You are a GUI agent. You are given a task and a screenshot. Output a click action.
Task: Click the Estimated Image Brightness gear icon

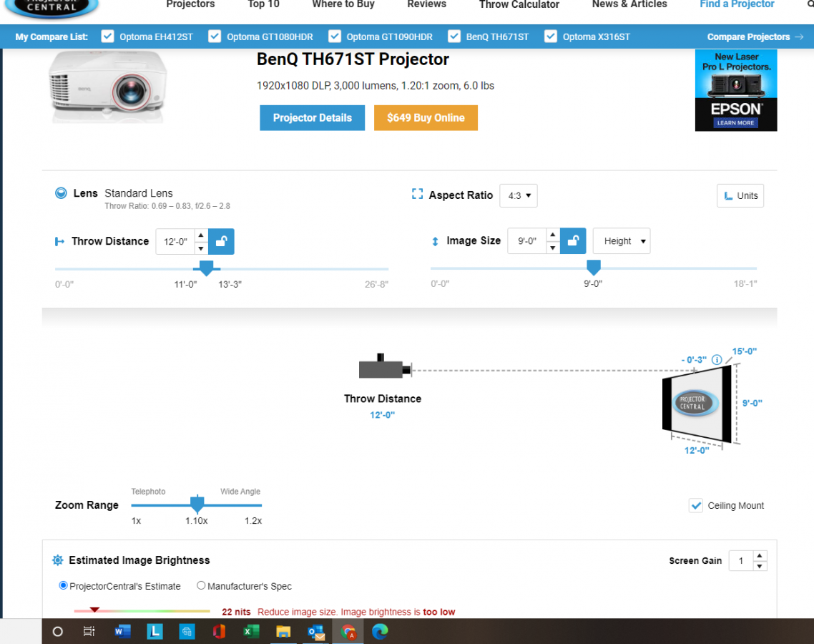[x=58, y=560]
